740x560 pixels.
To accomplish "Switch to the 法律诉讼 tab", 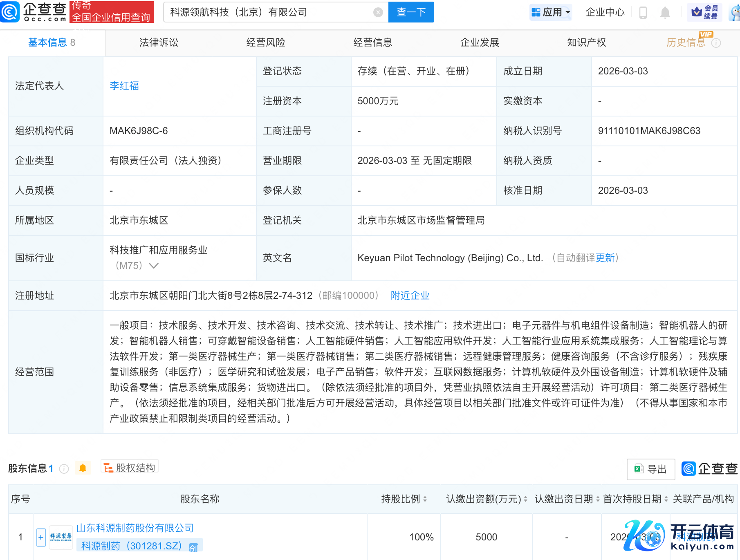I will coord(159,43).
